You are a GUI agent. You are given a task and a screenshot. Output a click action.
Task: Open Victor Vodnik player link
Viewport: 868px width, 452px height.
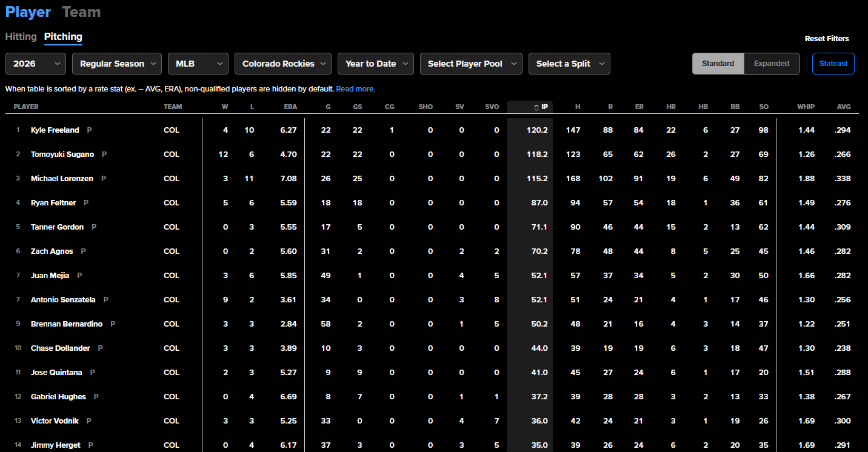point(55,421)
